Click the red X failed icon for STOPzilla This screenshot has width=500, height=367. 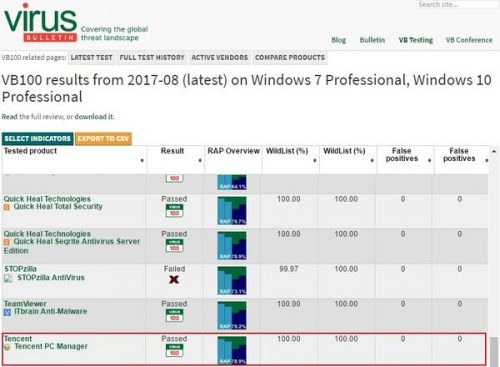pyautogui.click(x=174, y=279)
